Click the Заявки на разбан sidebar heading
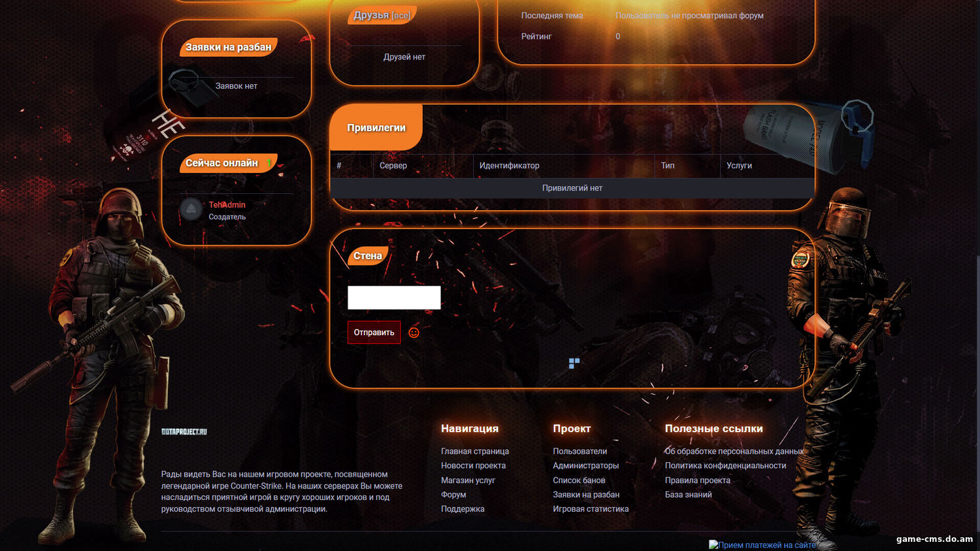Viewport: 980px width, 551px height. [228, 47]
